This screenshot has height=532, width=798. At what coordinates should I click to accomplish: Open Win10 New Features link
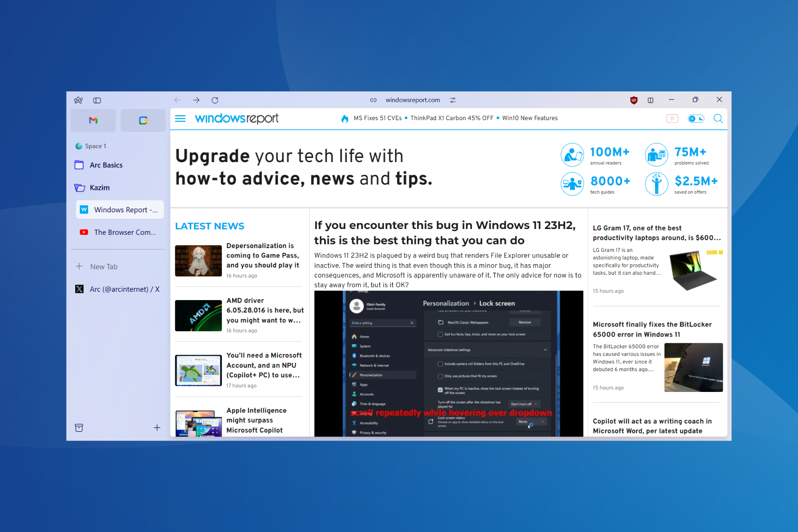530,118
